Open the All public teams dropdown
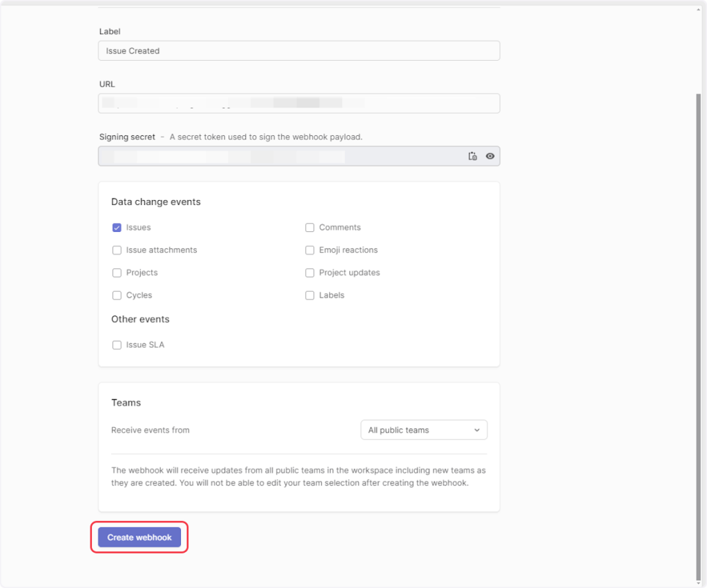This screenshot has height=588, width=707. [x=423, y=430]
